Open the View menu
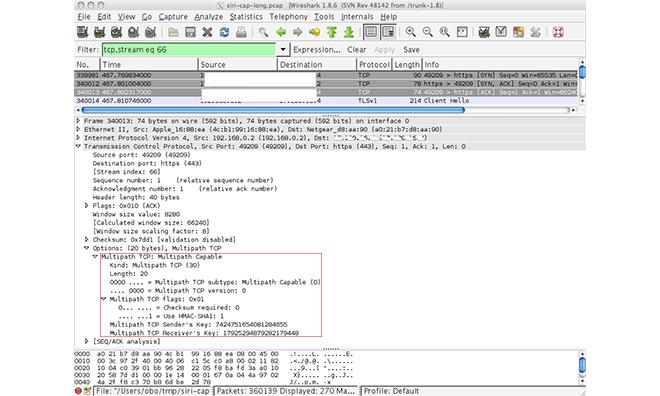The height and width of the screenshot is (396, 660). (x=126, y=17)
